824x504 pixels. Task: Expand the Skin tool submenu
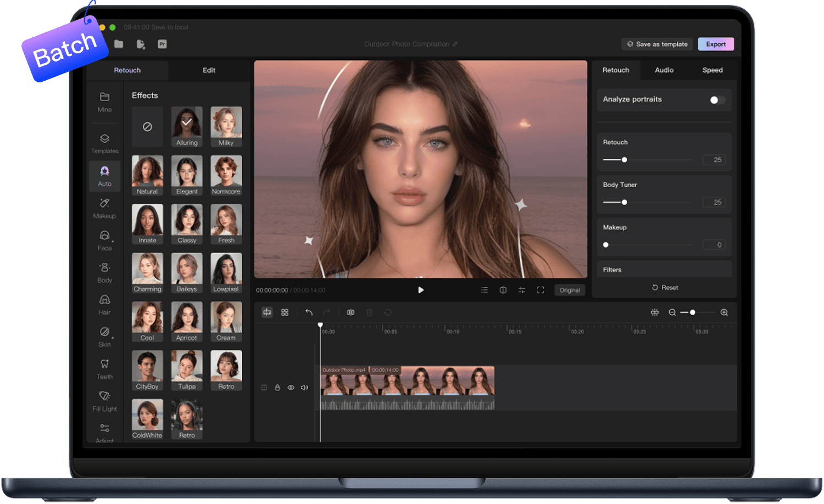(x=104, y=336)
